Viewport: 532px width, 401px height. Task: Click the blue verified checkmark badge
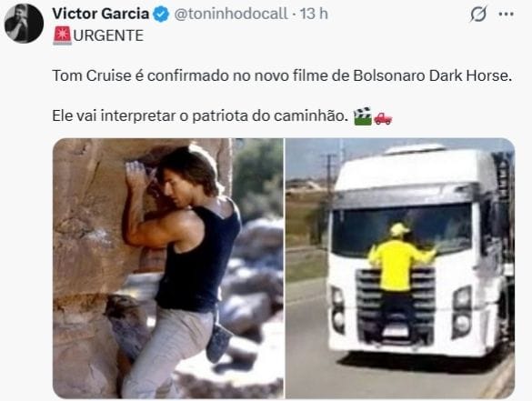pyautogui.click(x=161, y=15)
